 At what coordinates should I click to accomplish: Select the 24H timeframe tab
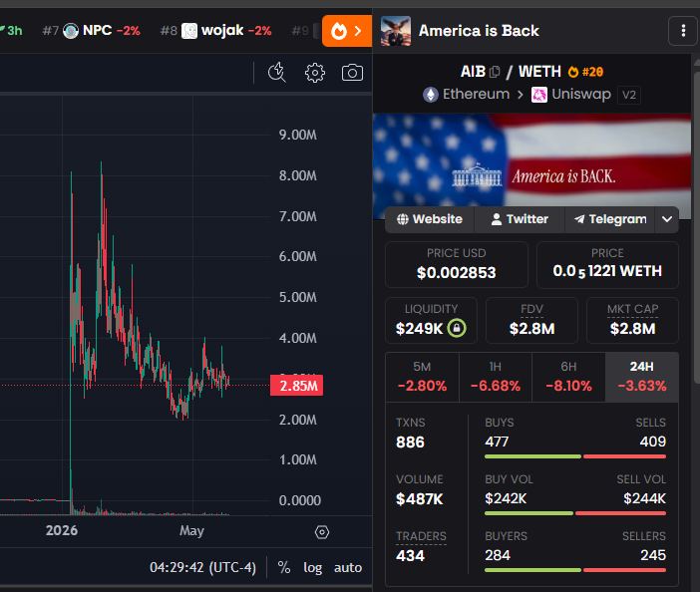click(642, 377)
